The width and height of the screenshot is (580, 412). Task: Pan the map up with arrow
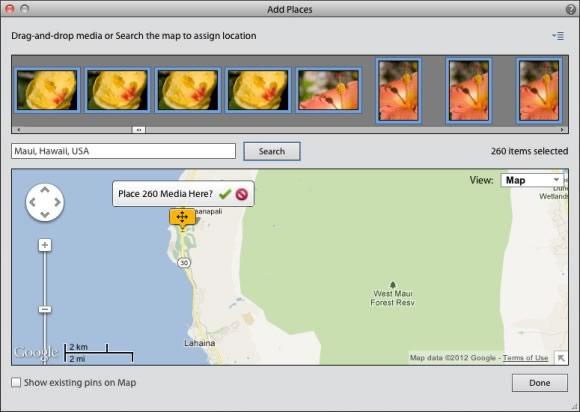[45, 190]
